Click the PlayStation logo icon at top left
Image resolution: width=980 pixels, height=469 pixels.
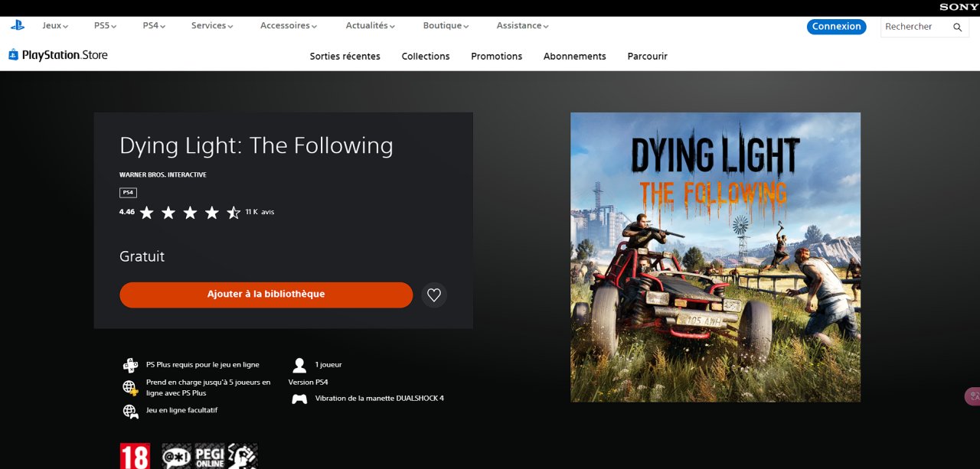(17, 25)
